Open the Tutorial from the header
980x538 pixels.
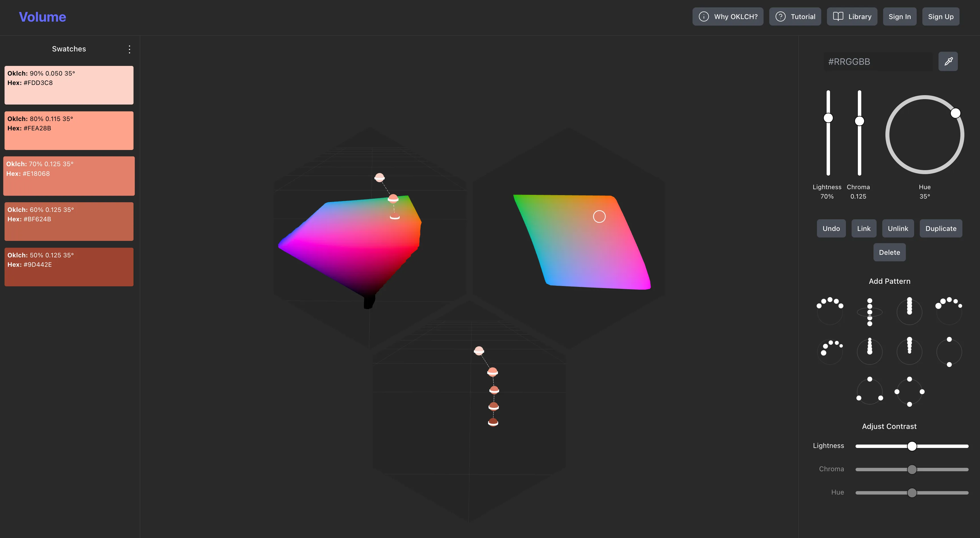795,17
